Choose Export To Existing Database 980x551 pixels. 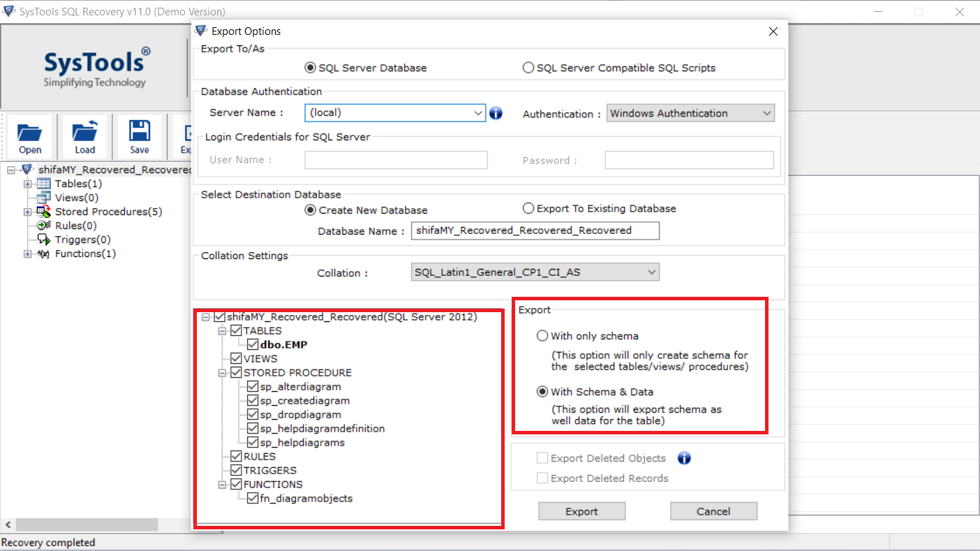click(528, 208)
